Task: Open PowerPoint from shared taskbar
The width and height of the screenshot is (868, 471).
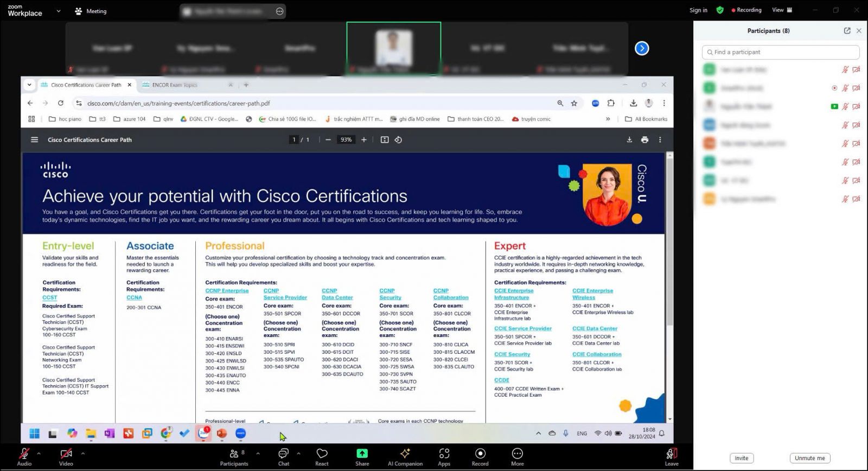Action: tap(221, 433)
